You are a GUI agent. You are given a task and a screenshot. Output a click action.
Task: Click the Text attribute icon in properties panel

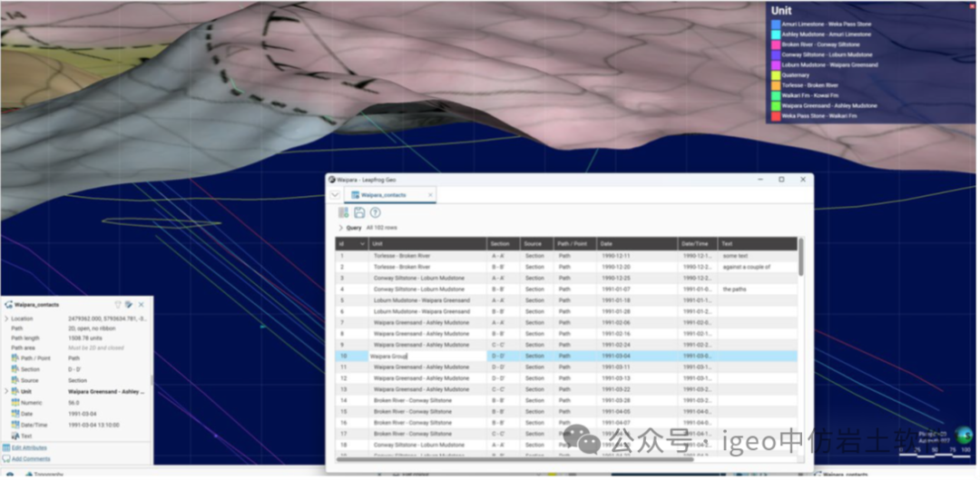[x=15, y=436]
